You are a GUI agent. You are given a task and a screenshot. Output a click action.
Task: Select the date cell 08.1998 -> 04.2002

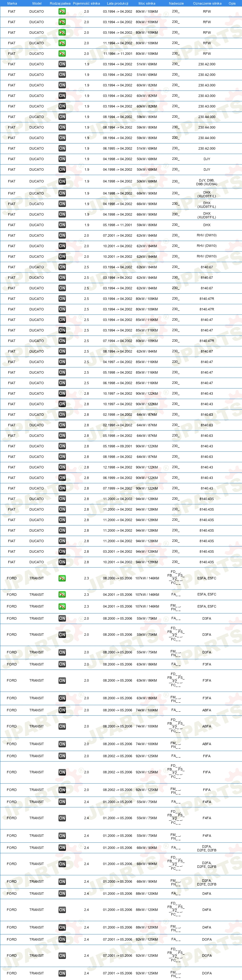pyautogui.click(x=117, y=457)
